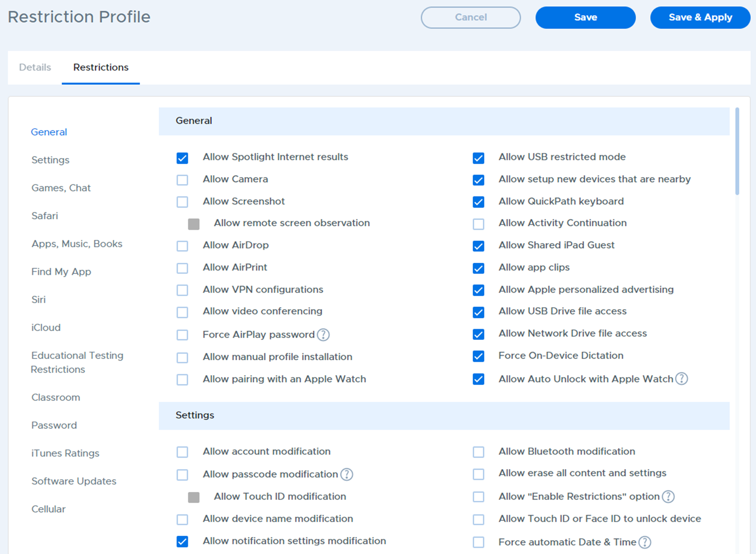Check Allow Screenshot option

coord(182,201)
